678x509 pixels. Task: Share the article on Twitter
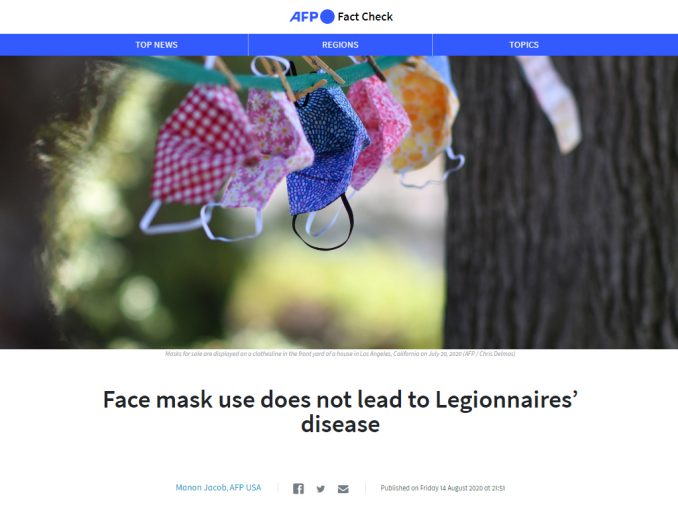tap(320, 489)
